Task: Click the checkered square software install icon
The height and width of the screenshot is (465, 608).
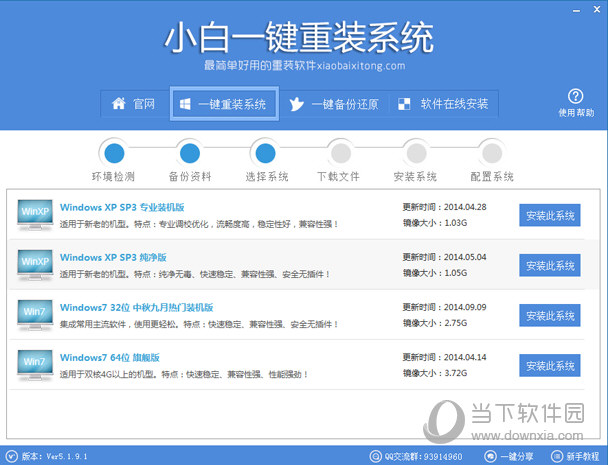Action: click(404, 104)
